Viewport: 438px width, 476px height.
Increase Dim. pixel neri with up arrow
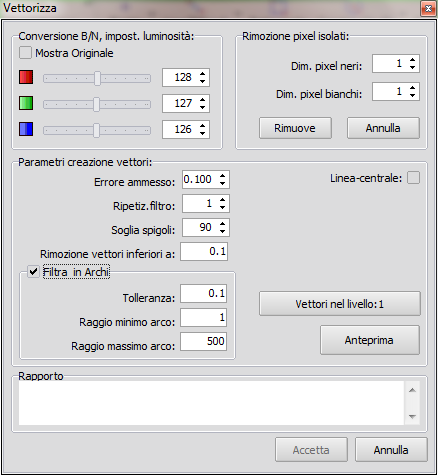[x=412, y=60]
